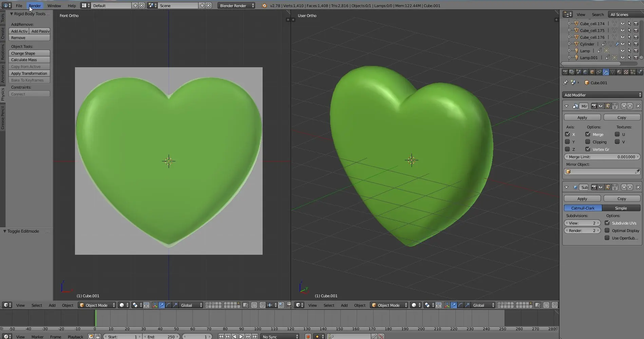This screenshot has width=644, height=339.
Task: Disable the Subdivide UVs checkbox
Action: [607, 223]
